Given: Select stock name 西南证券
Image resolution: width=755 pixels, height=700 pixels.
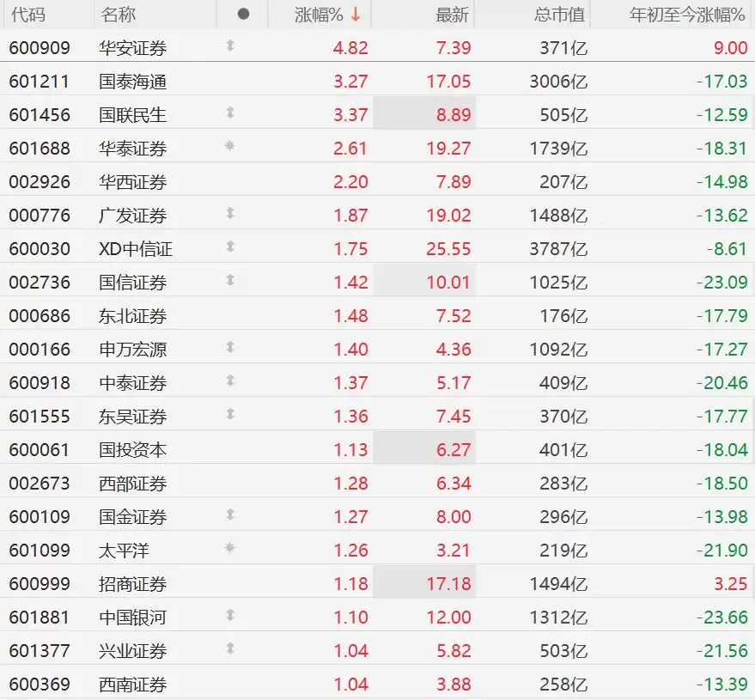Looking at the screenshot, I should pyautogui.click(x=132, y=685).
